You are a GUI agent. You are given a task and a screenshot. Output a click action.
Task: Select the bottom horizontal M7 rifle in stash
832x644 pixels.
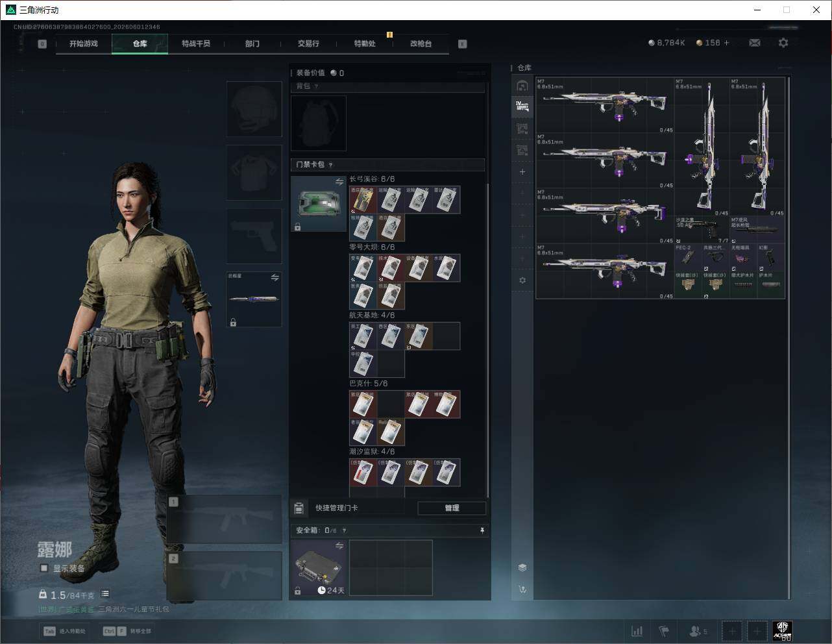coord(605,271)
